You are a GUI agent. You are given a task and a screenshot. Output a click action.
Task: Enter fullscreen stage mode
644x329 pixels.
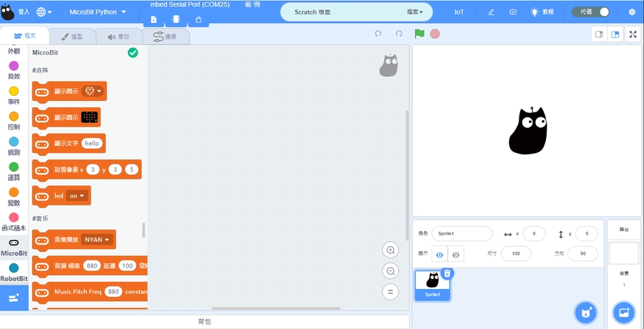(x=633, y=34)
